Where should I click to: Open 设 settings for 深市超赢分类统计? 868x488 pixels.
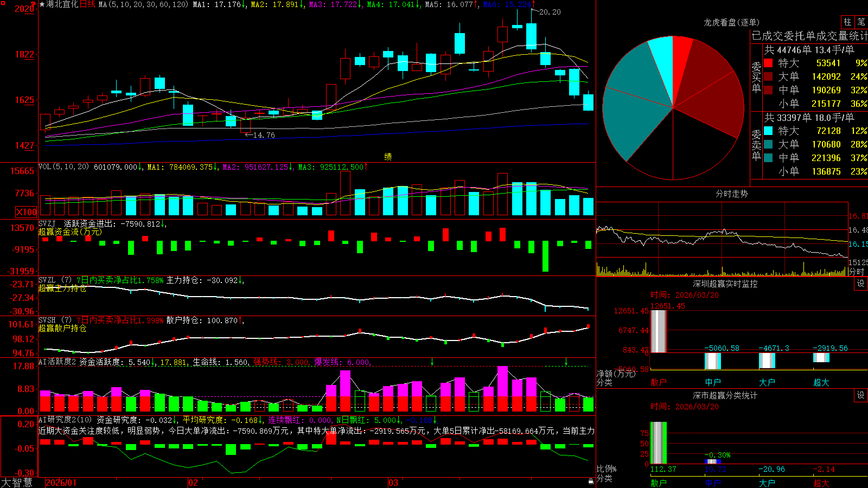pos(860,395)
